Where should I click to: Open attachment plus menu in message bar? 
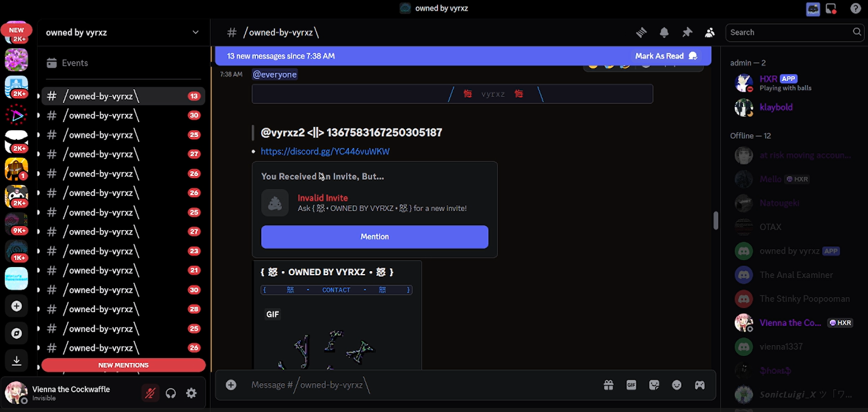(x=231, y=385)
